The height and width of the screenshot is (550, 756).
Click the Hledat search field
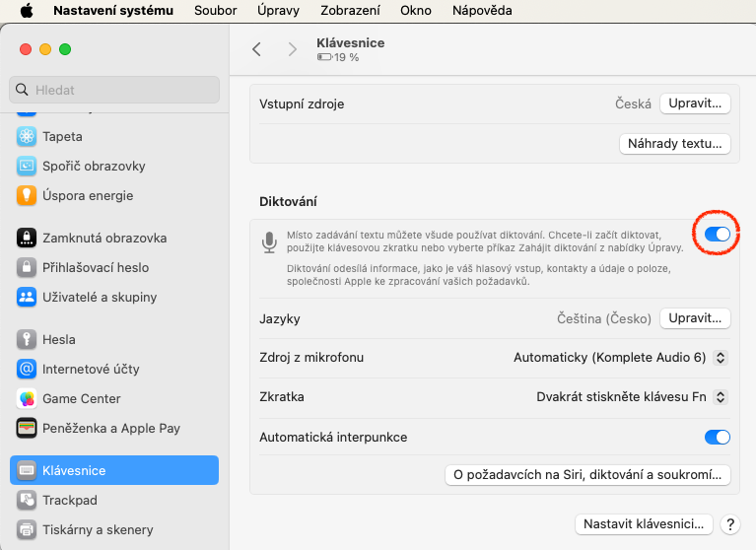tap(114, 90)
